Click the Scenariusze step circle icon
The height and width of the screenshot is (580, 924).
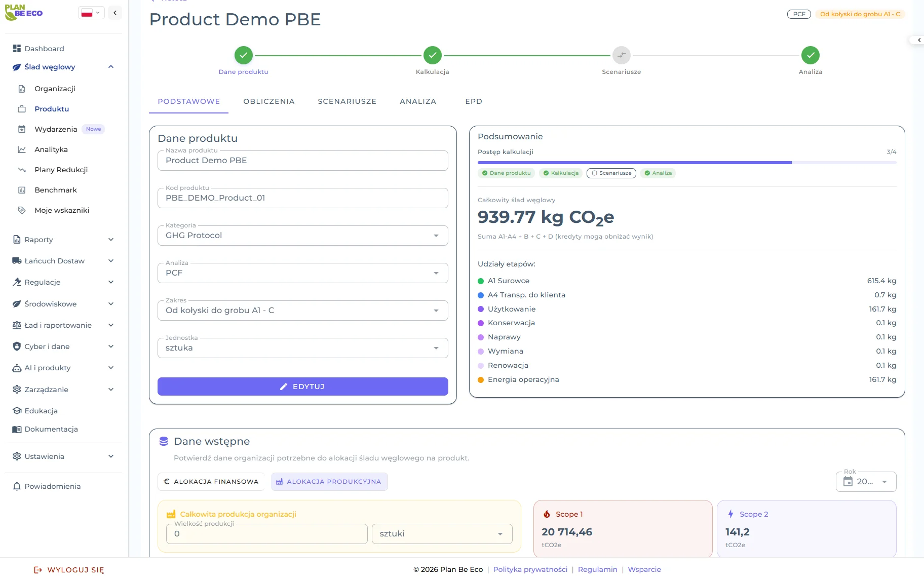coord(621,55)
